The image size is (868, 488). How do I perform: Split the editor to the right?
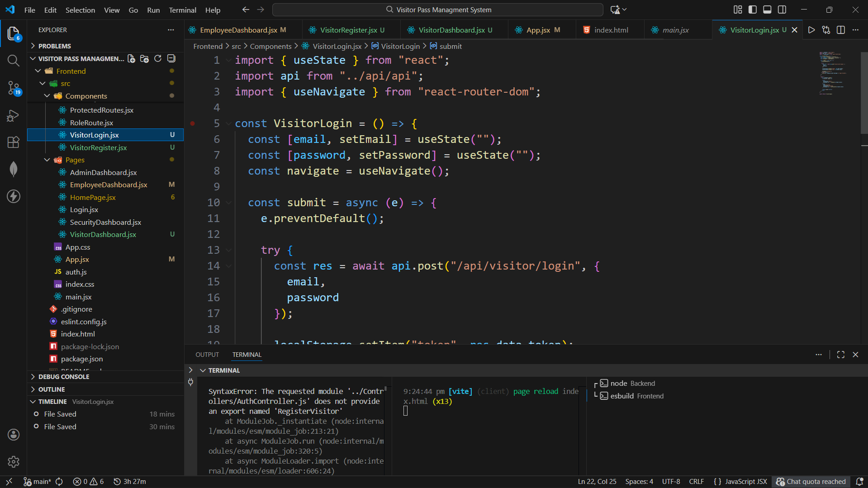841,30
